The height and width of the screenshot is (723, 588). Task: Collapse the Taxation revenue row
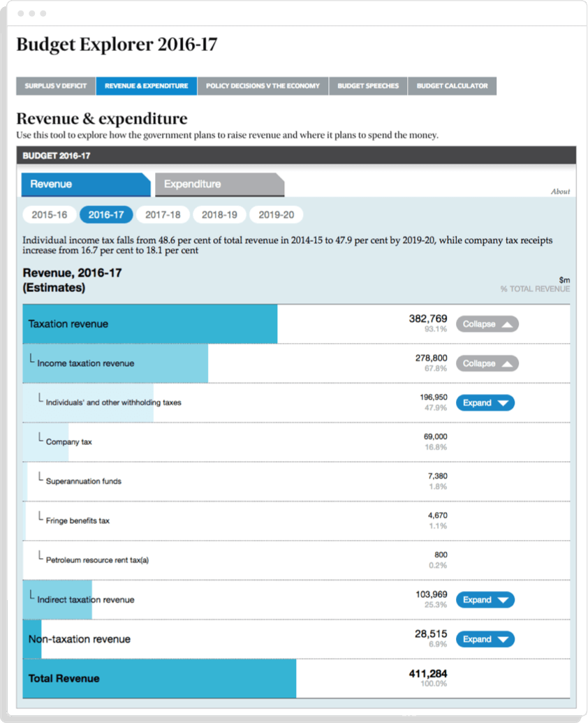[487, 324]
